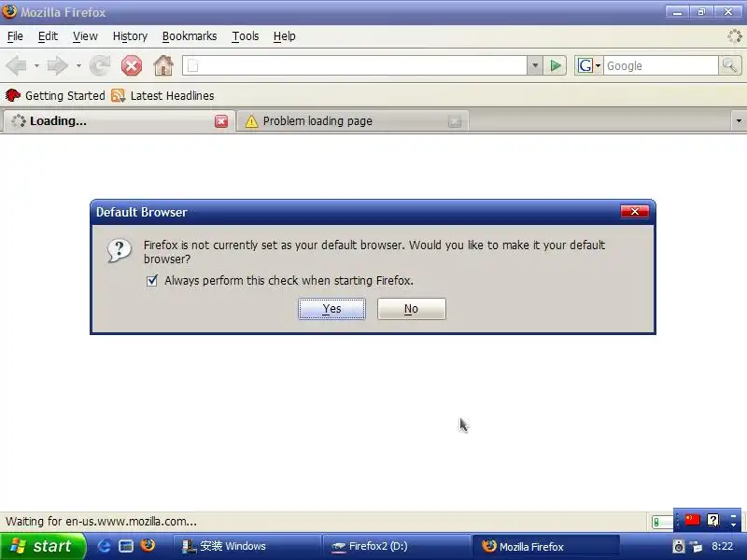Click the Google search engine icon

click(x=585, y=65)
